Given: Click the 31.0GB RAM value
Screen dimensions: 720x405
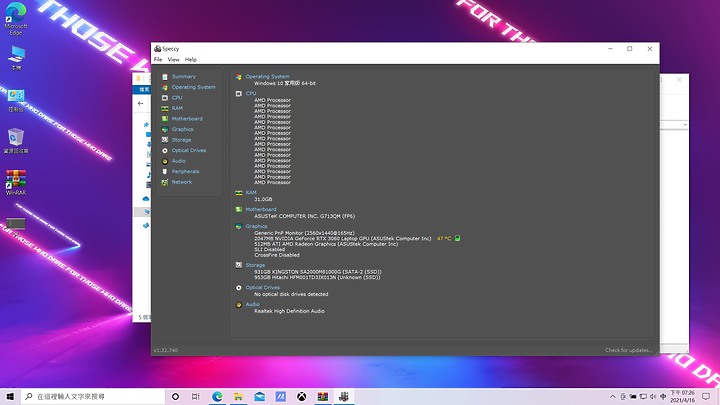Looking at the screenshot, I should click(263, 199).
